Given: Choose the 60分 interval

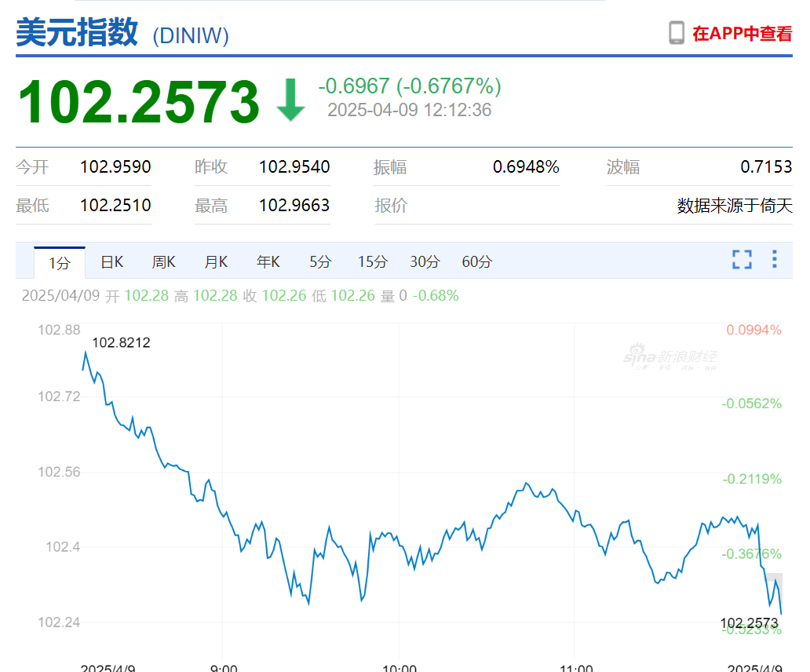Looking at the screenshot, I should pos(476,261).
